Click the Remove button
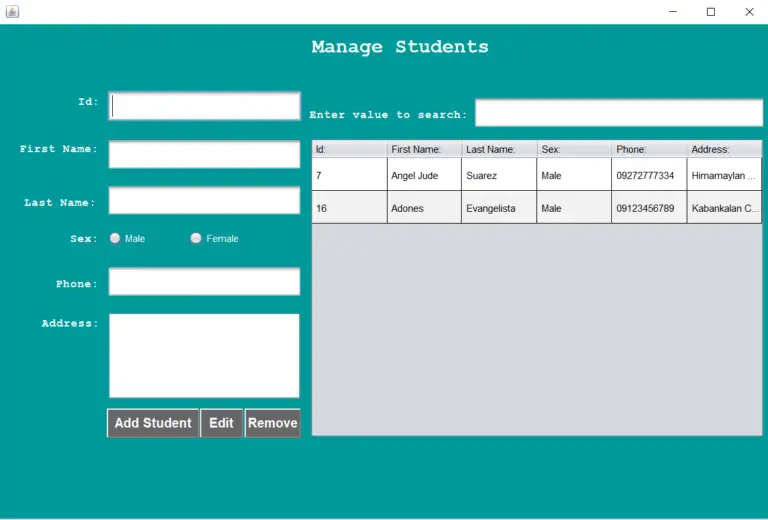This screenshot has height=520, width=768. point(272,423)
